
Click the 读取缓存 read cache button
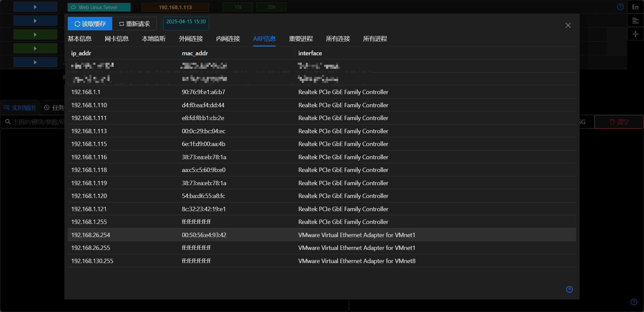[90, 24]
